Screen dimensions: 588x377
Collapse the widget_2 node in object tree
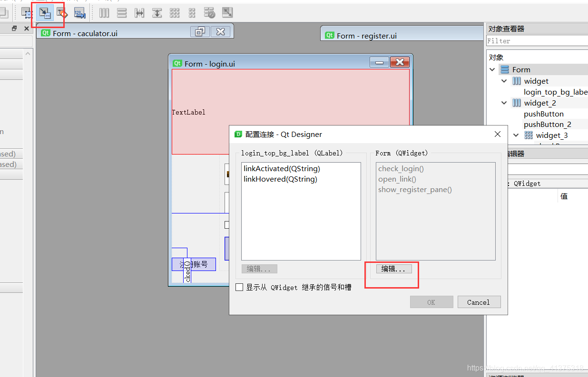click(504, 103)
